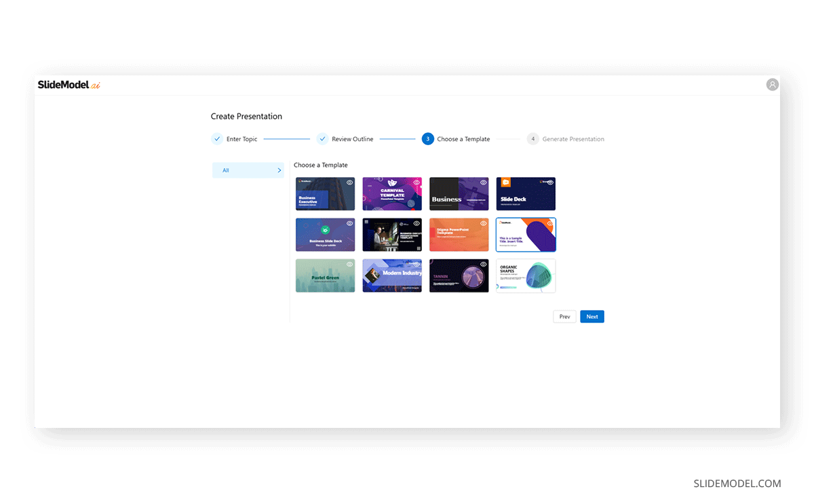Expand the All category chevron arrow
Viewport: 814px width, 504px height.
click(279, 170)
